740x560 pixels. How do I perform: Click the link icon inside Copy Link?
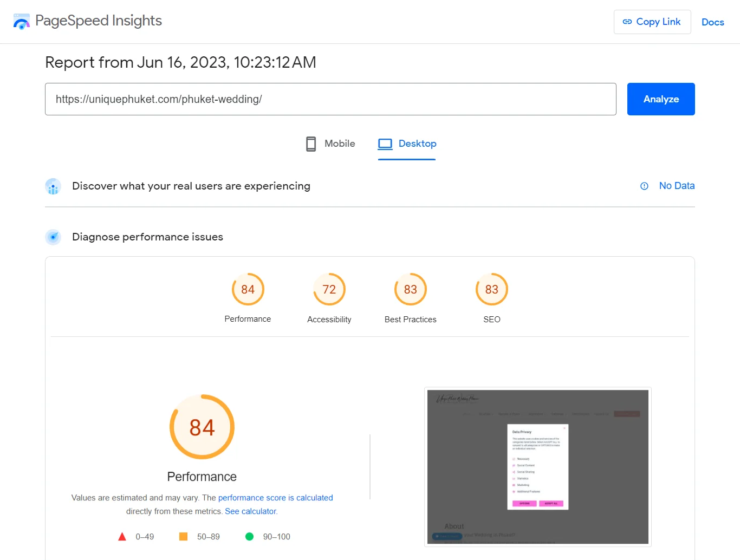[627, 22]
